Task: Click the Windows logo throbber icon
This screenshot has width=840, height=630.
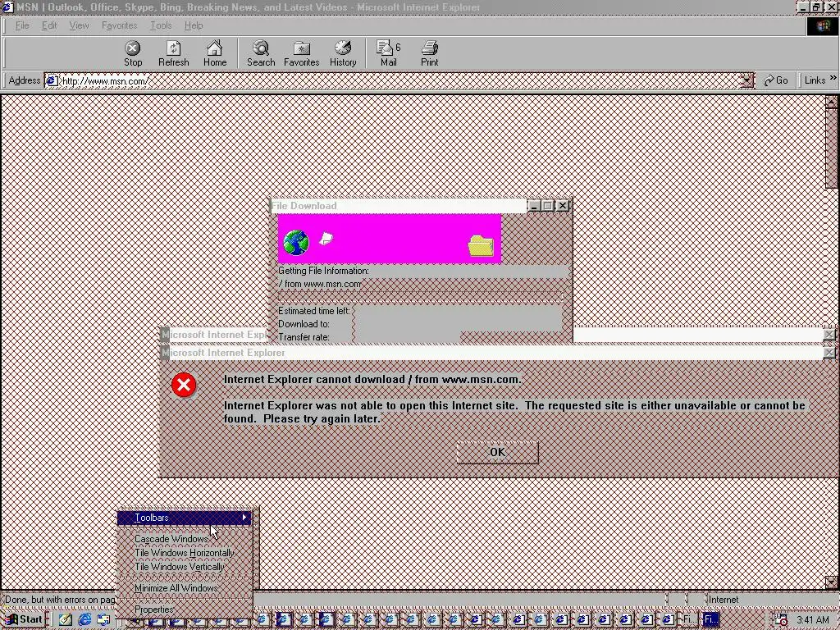Action: 822,26
